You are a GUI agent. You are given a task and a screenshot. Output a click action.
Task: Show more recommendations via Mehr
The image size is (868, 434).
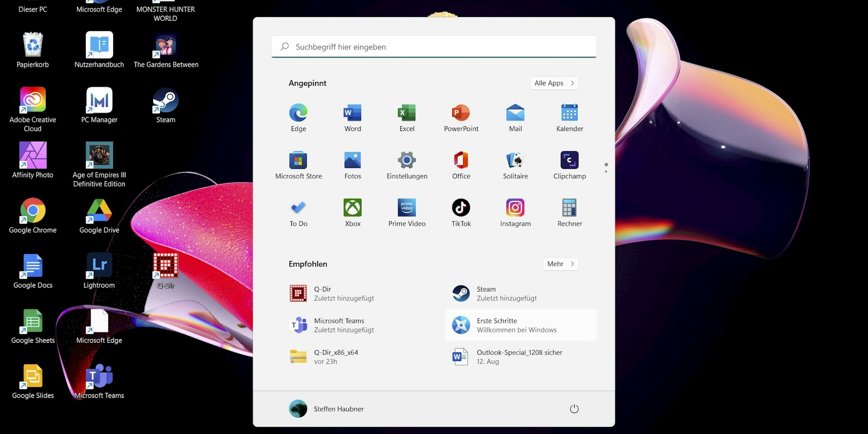tap(560, 264)
